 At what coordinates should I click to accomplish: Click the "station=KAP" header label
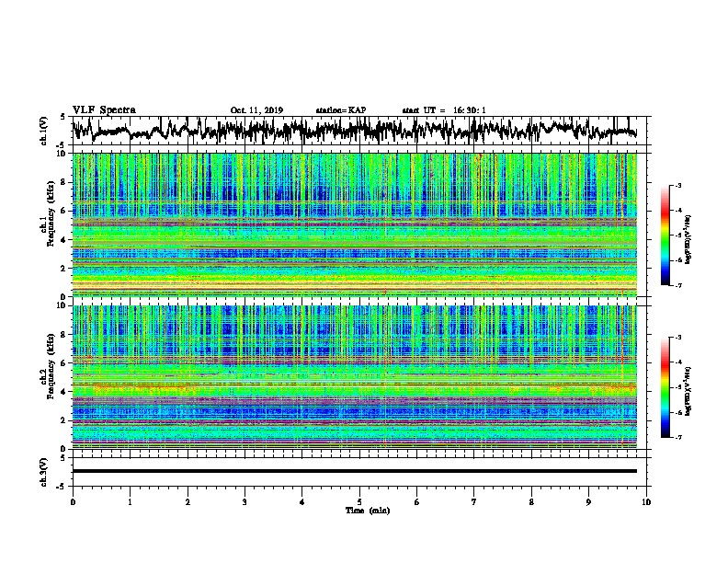click(341, 110)
